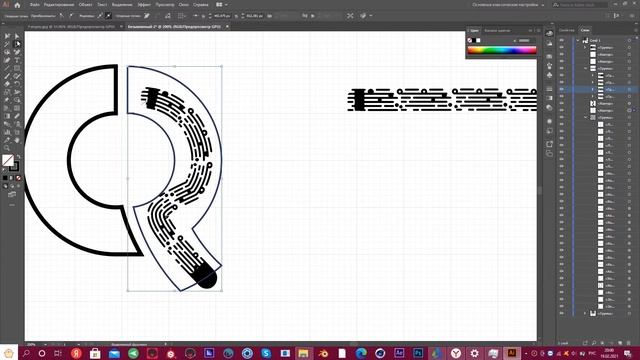Switch to the Слои panel tab

585,30
